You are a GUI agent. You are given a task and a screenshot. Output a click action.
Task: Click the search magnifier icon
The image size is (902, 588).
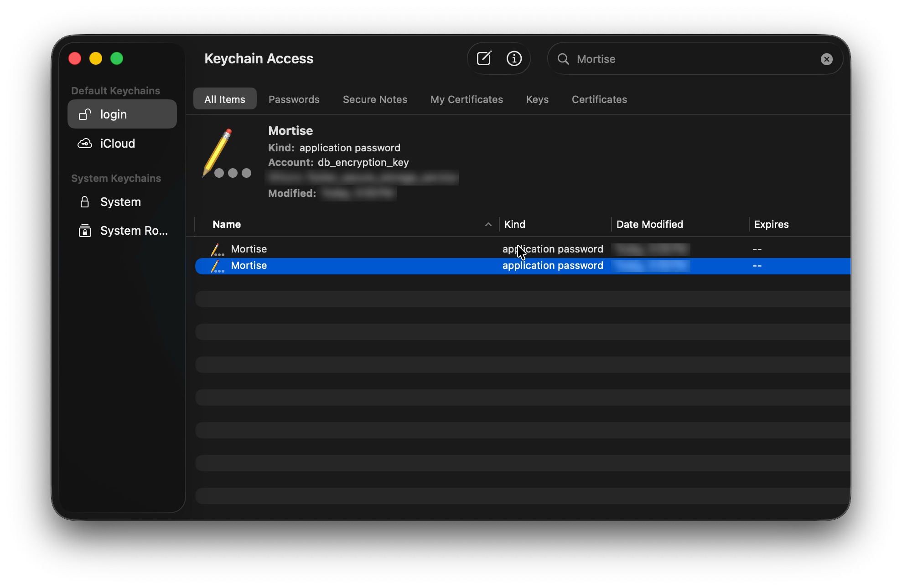tap(563, 59)
